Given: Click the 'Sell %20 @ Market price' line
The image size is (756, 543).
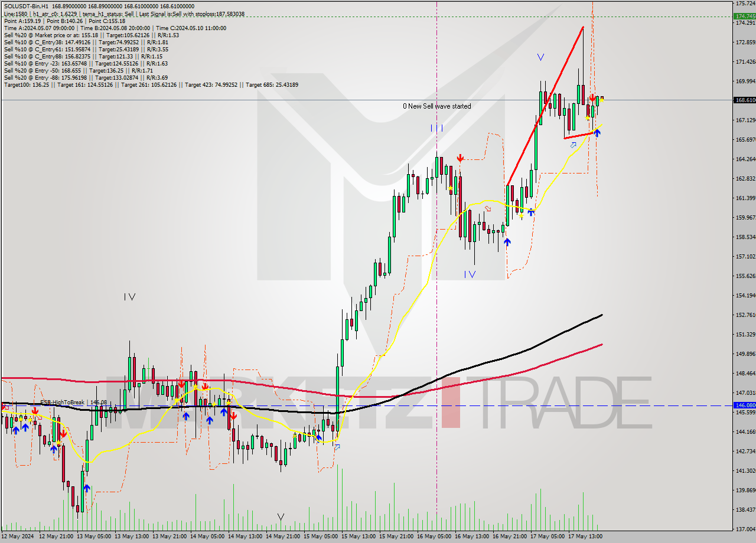Looking at the screenshot, I should point(91,35).
